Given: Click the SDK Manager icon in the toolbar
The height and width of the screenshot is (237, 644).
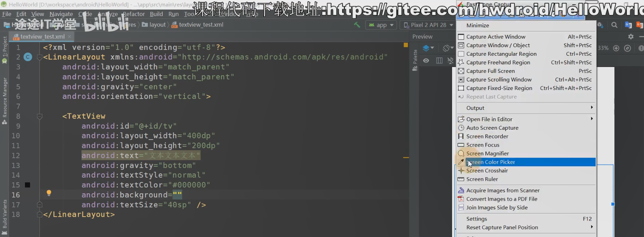Looking at the screenshot, I should [x=601, y=25].
